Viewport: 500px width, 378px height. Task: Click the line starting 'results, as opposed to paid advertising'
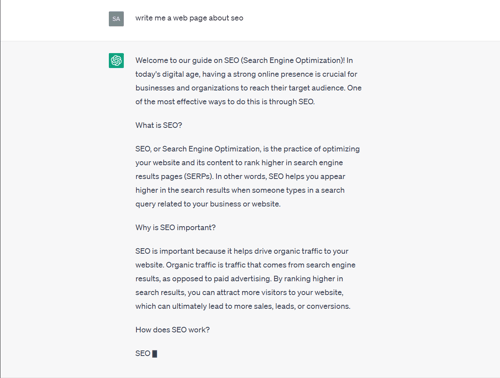[239, 279]
